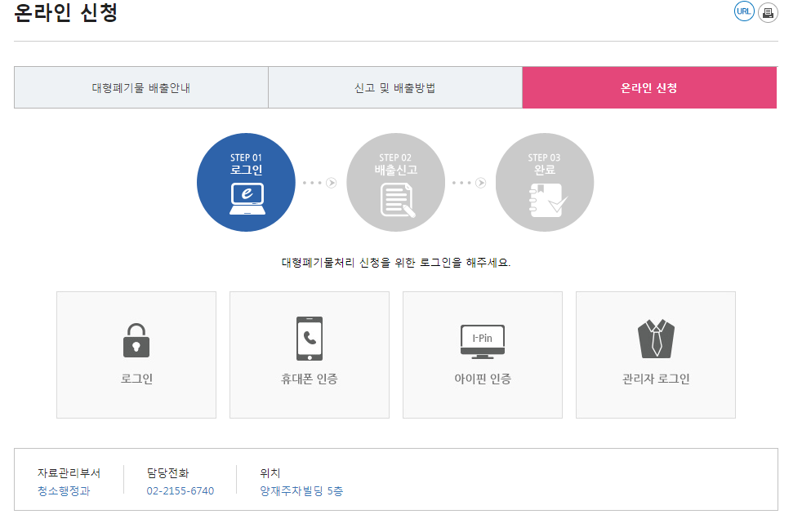Click the 양재주차빌딩 5층 location text
Image resolution: width=811 pixels, height=532 pixels.
click(x=301, y=490)
